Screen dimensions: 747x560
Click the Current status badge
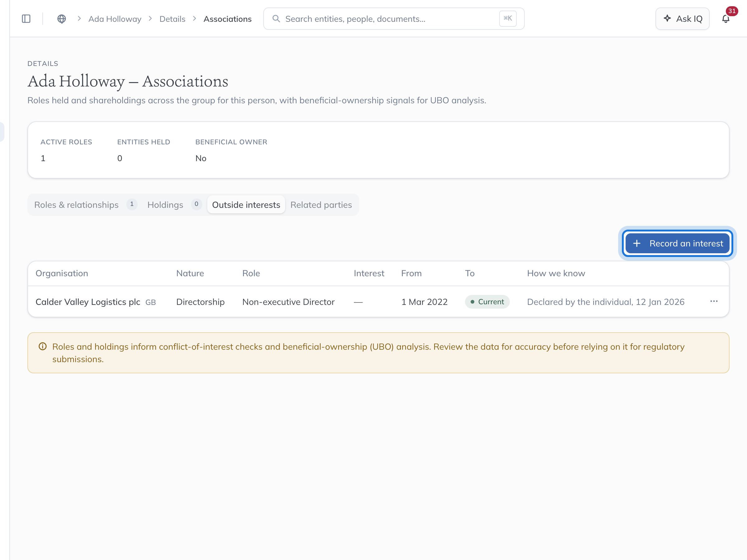coord(487,302)
